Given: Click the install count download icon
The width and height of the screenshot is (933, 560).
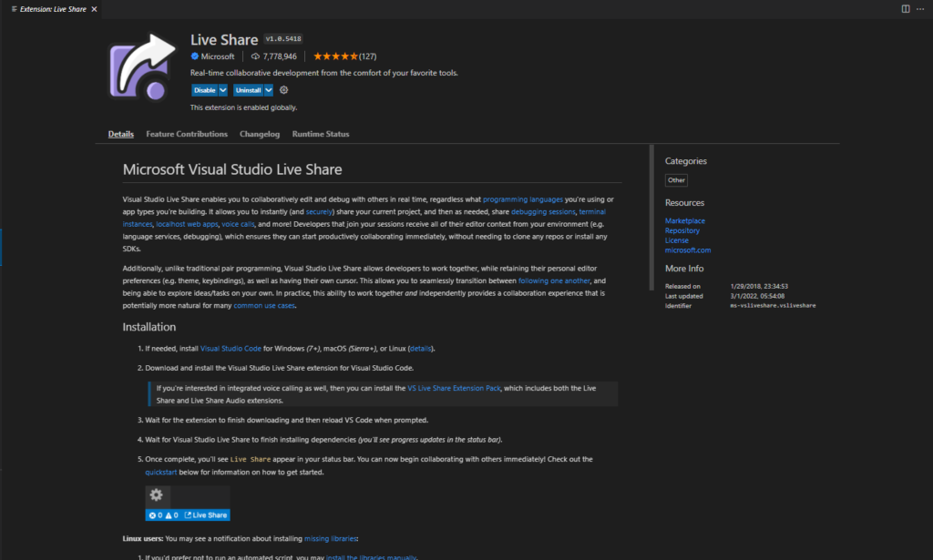Looking at the screenshot, I should (x=255, y=56).
